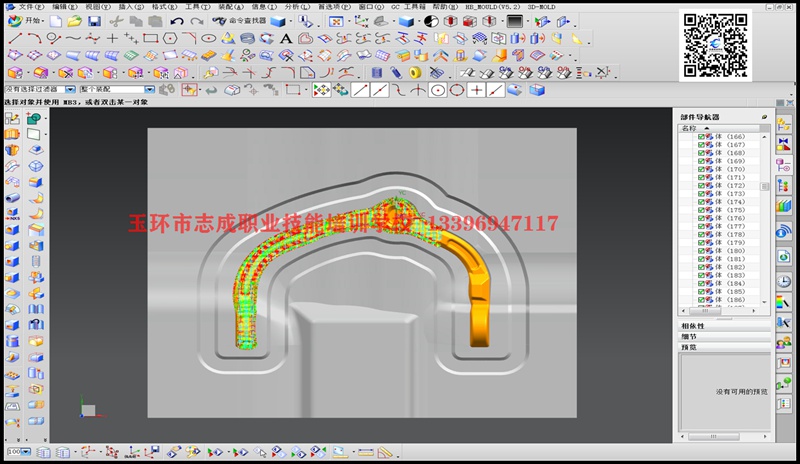Image resolution: width=800 pixels, height=464 pixels.
Task: Open the 编辑(E) menu
Action: tap(65, 7)
